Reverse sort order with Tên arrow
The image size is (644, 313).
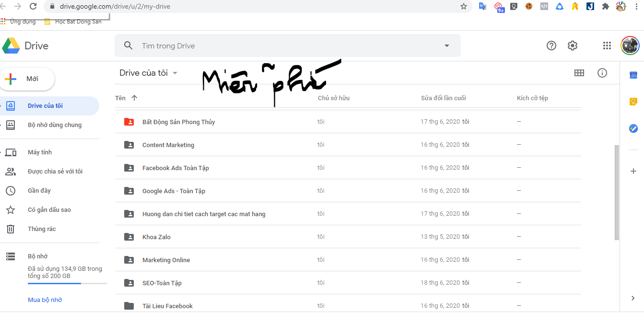134,98
